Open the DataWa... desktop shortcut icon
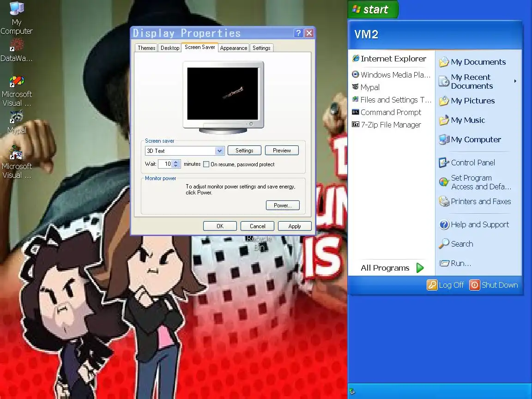 (x=16, y=50)
